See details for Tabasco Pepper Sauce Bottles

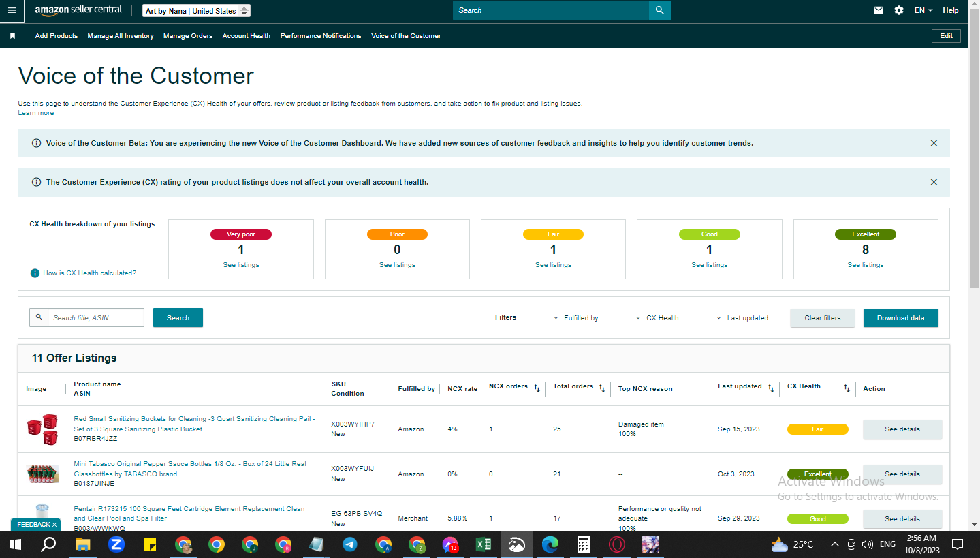902,474
